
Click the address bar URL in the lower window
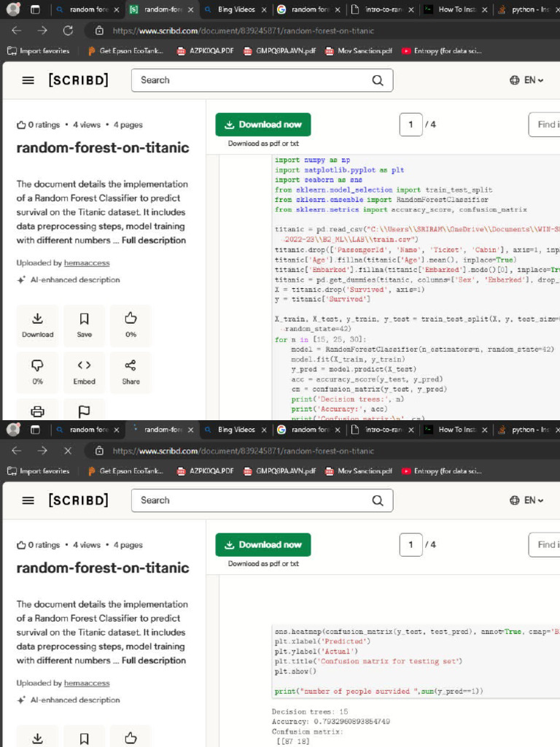coord(244,451)
